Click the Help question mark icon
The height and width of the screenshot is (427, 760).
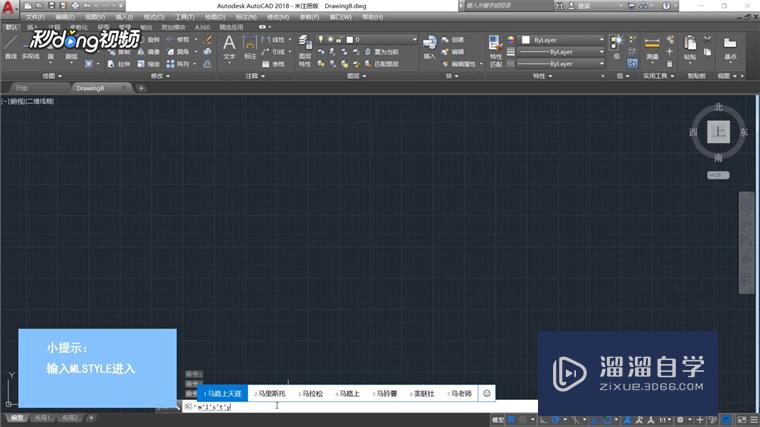(666, 6)
